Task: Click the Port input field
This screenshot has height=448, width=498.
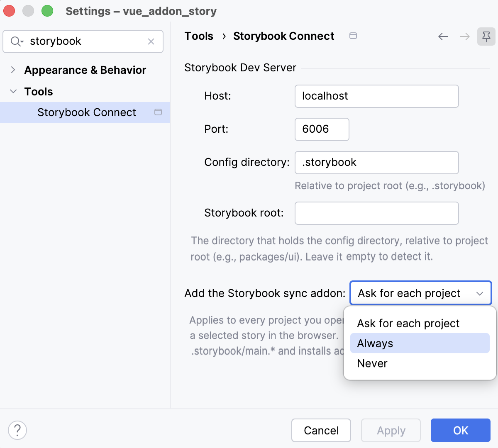Action: tap(322, 129)
